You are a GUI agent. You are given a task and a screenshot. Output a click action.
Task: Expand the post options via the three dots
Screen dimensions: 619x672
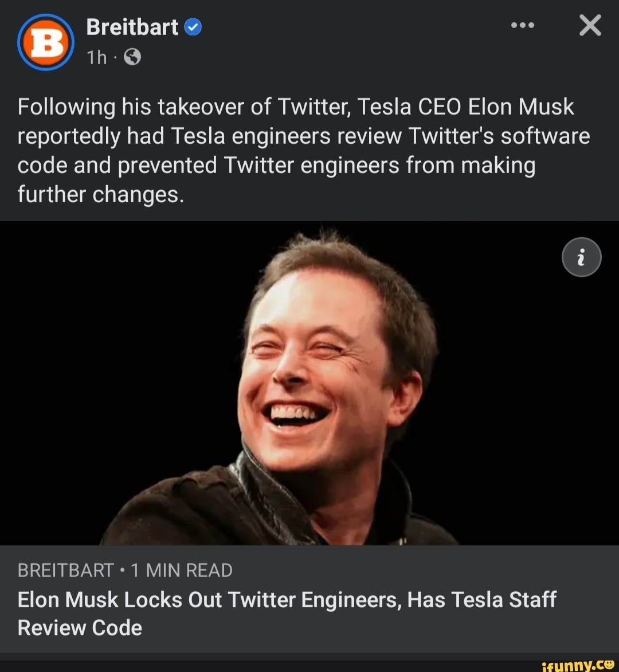tap(522, 25)
